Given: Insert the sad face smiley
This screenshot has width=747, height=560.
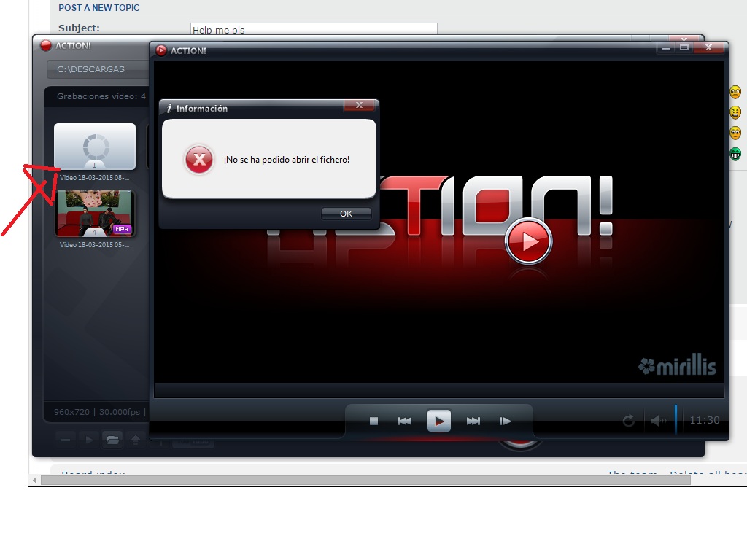Looking at the screenshot, I should pyautogui.click(x=735, y=92).
